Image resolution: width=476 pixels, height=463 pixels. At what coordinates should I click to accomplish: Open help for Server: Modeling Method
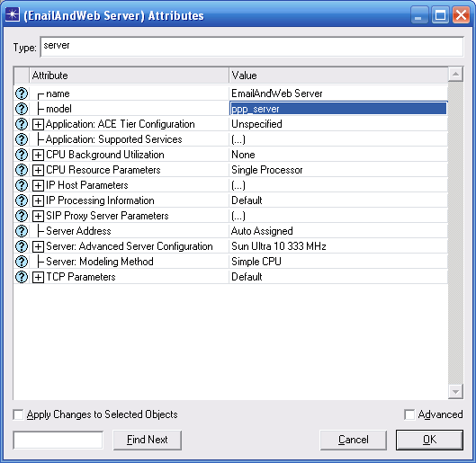tap(22, 262)
